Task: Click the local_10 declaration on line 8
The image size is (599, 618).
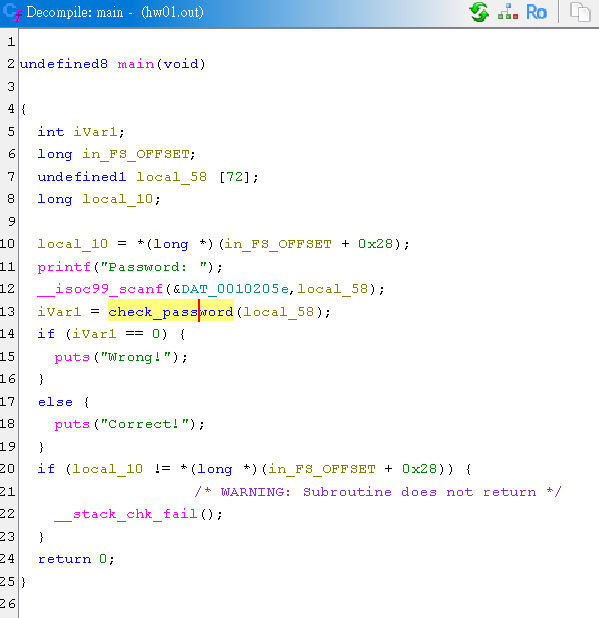Action: 117,199
